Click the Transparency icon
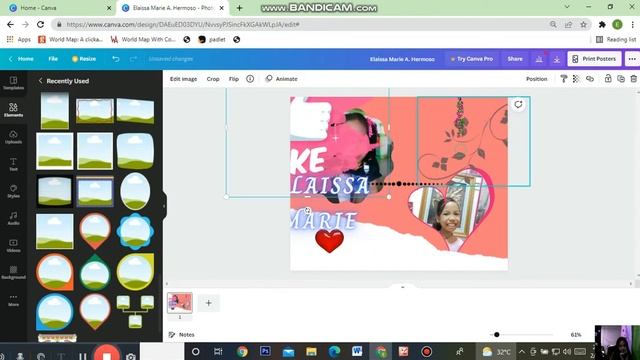The width and height of the screenshot is (640, 360). (x=576, y=79)
